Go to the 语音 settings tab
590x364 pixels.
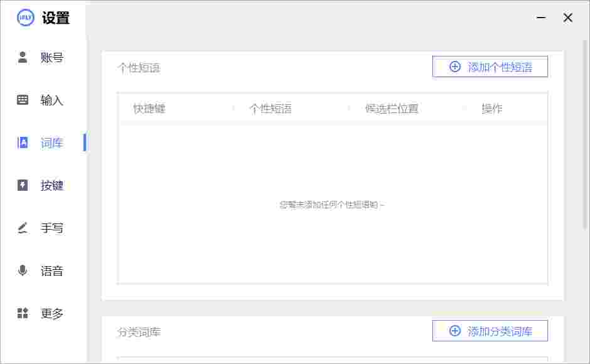(51, 270)
